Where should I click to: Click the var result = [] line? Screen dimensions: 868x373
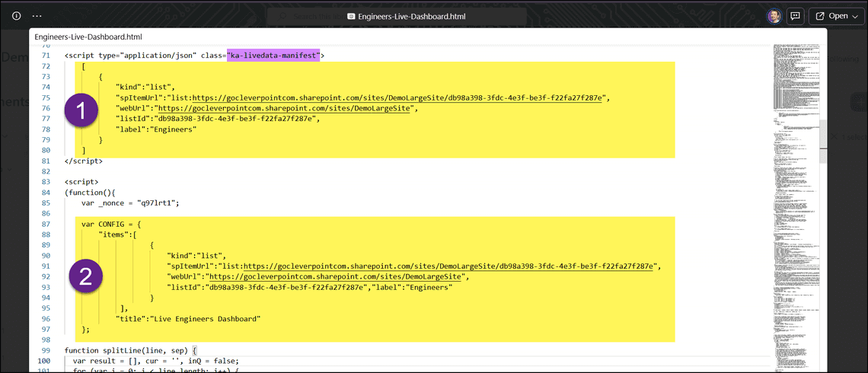click(157, 361)
